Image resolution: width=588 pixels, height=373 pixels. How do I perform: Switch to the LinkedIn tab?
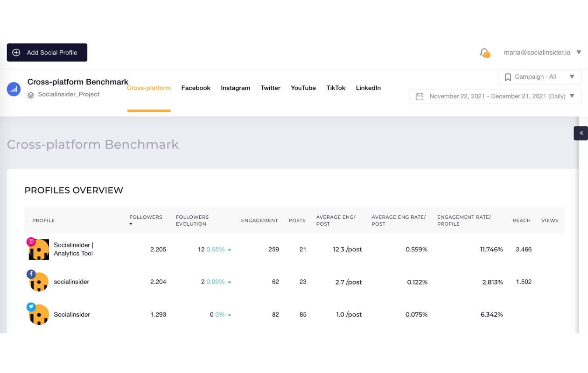pyautogui.click(x=369, y=88)
